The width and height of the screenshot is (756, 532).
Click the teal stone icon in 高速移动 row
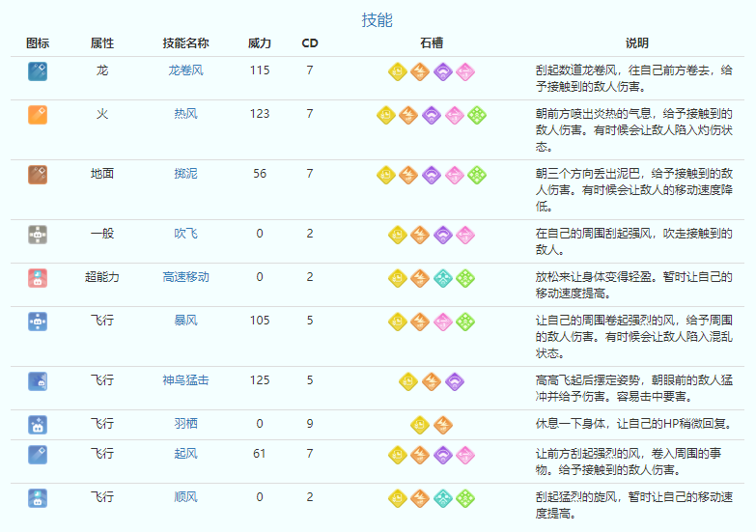pyautogui.click(x=442, y=278)
